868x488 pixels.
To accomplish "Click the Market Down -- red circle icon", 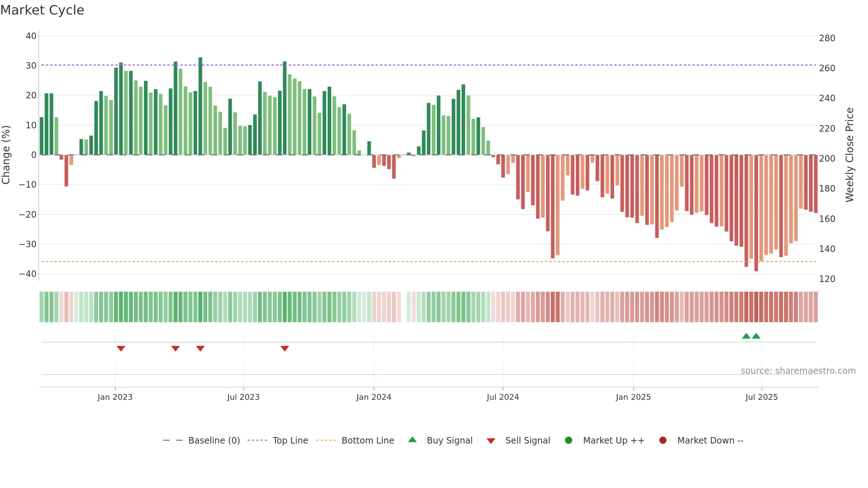I will (663, 440).
